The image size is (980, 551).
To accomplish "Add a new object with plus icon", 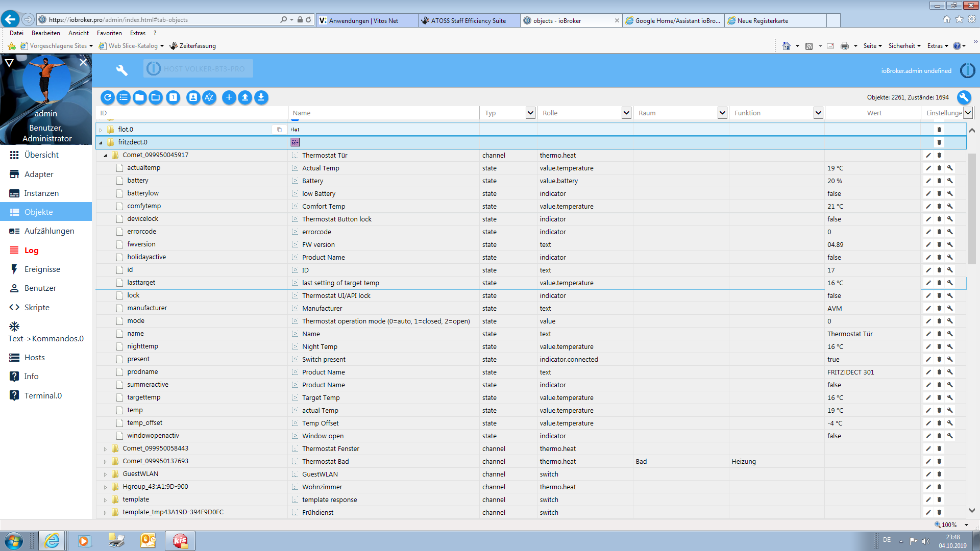I will click(229, 97).
